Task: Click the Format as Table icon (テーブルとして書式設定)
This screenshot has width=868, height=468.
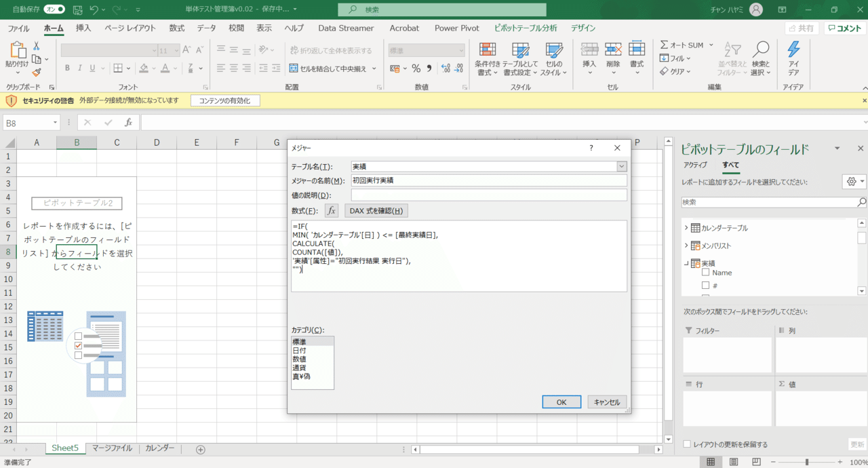Action: point(521,50)
